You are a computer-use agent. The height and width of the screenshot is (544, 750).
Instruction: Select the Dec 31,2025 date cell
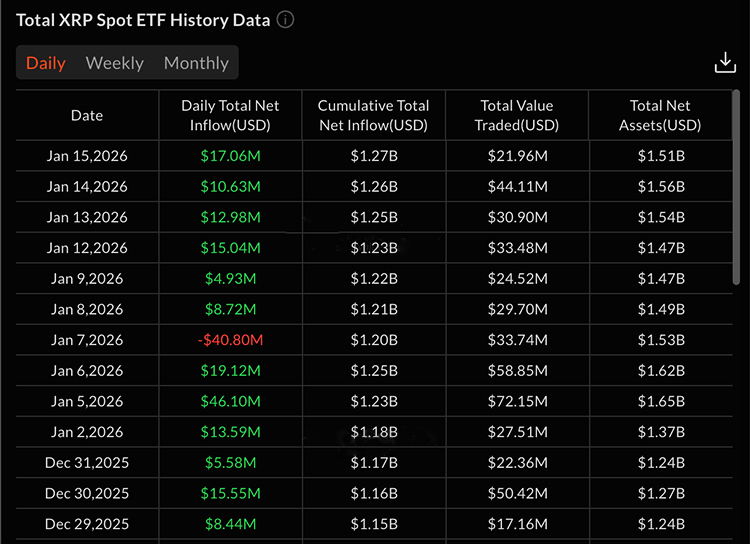coord(87,463)
